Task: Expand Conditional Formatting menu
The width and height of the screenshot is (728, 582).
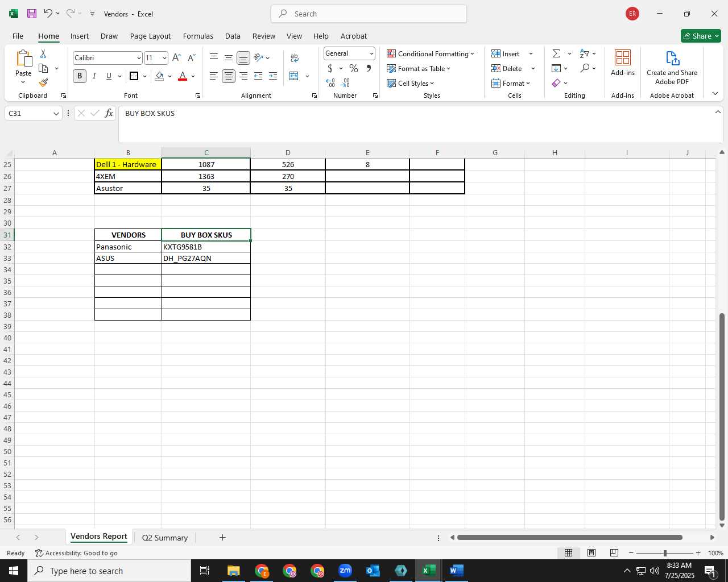Action: (431, 53)
